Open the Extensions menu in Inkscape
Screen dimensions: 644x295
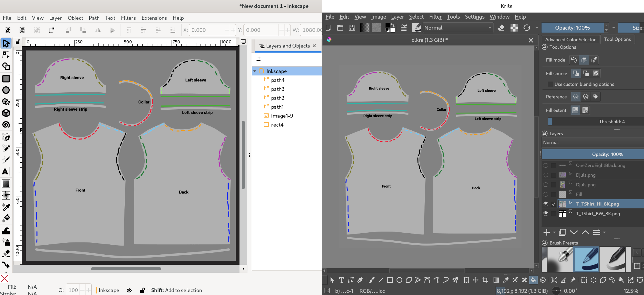[x=154, y=18]
